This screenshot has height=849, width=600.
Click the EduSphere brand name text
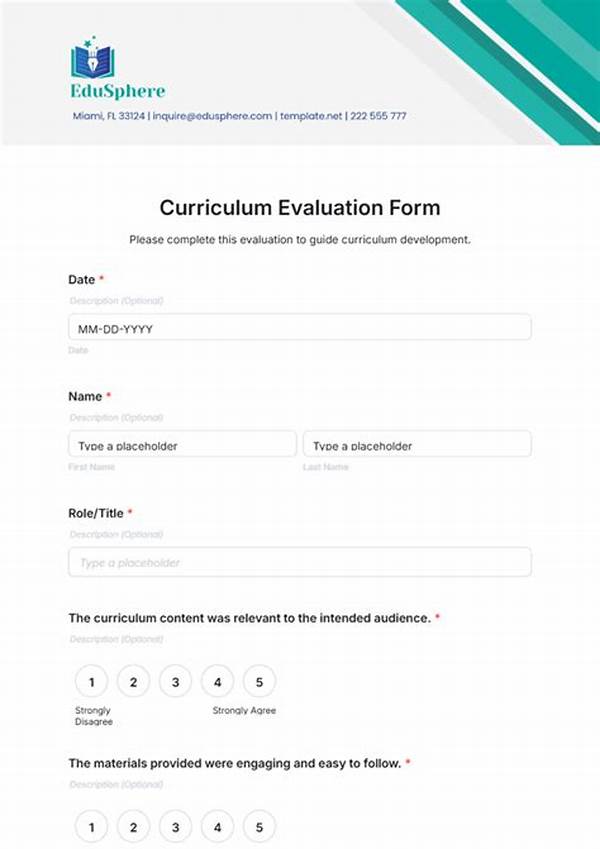[118, 92]
